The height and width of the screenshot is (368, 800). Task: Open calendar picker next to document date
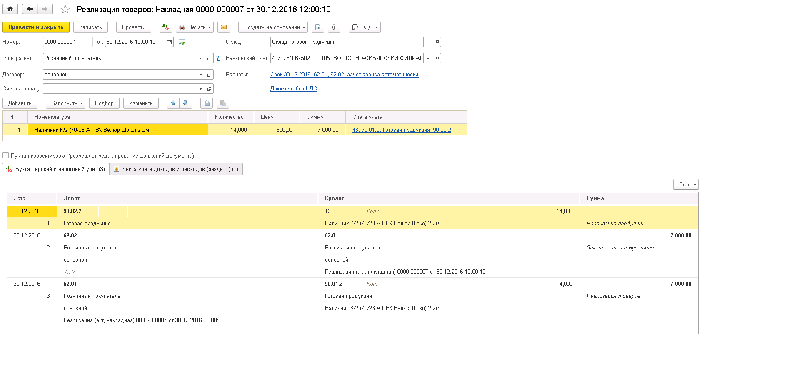point(169,42)
